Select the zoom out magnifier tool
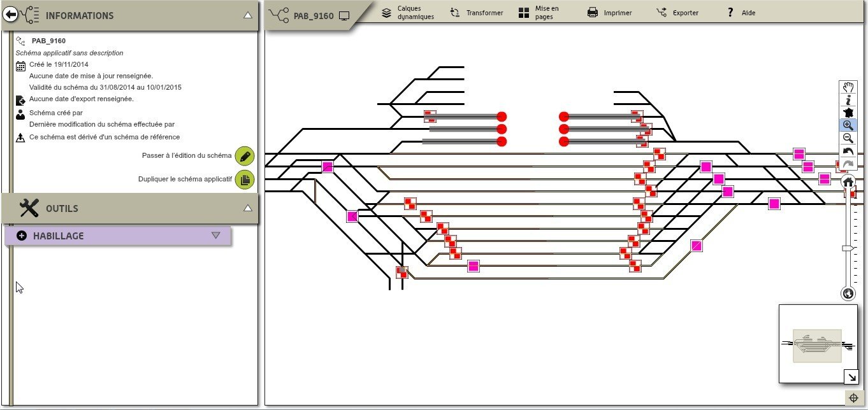The height and width of the screenshot is (410, 868). (848, 138)
